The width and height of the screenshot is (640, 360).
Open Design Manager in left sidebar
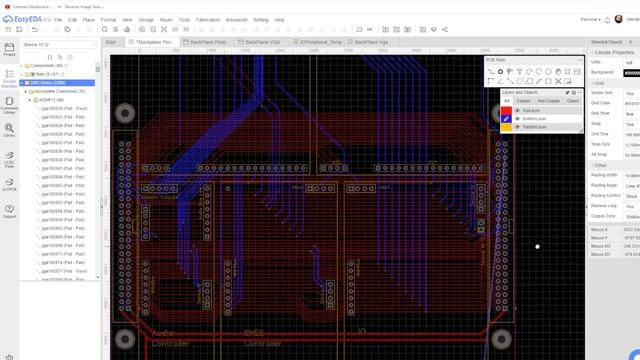point(9,79)
